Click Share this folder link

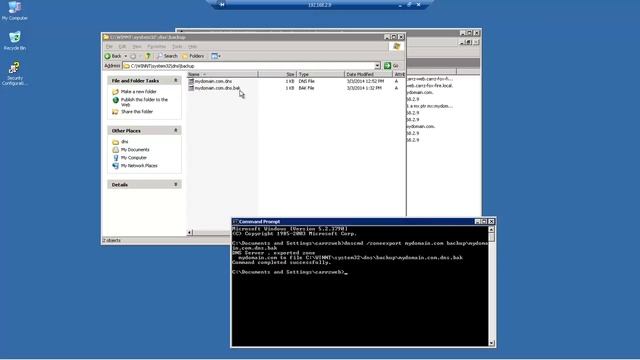137,111
